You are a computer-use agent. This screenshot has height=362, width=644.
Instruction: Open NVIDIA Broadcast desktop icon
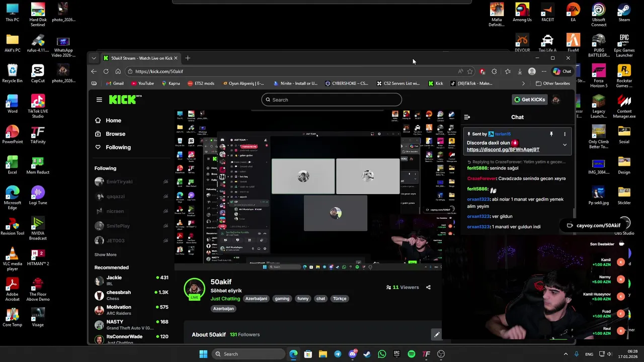pyautogui.click(x=38, y=229)
